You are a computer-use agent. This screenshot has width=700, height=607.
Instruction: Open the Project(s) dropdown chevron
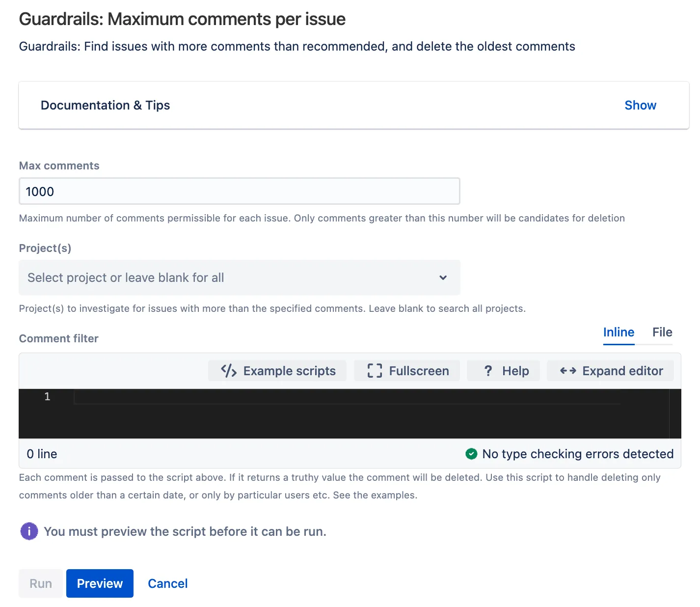click(x=443, y=277)
